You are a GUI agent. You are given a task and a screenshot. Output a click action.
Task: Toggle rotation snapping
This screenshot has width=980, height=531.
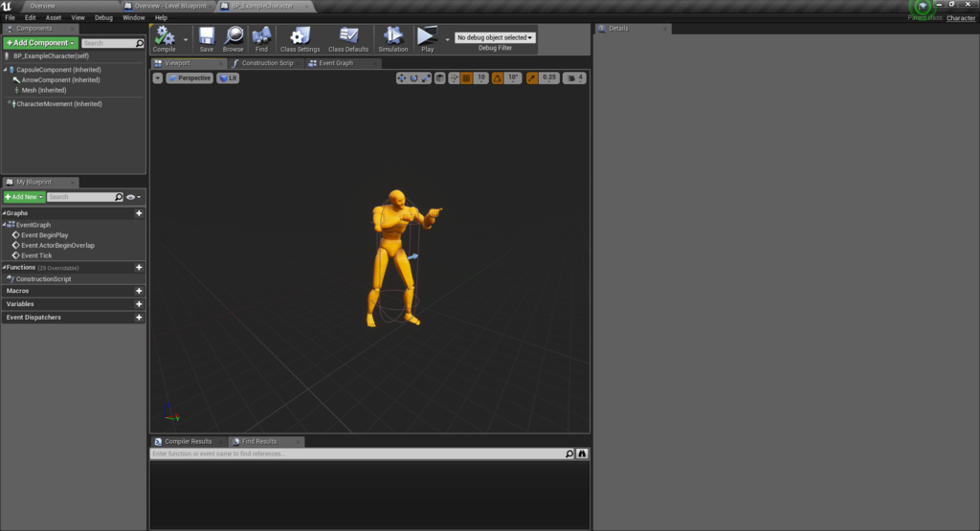click(x=498, y=78)
